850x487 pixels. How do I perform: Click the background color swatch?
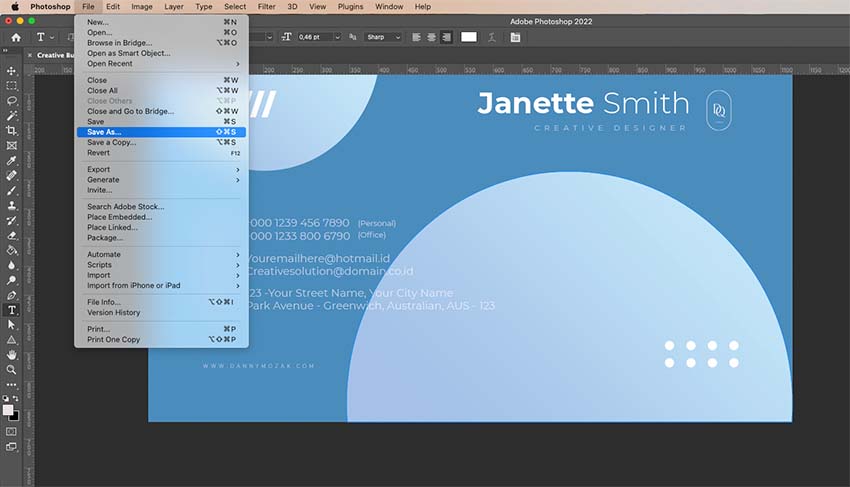pyautogui.click(x=15, y=416)
